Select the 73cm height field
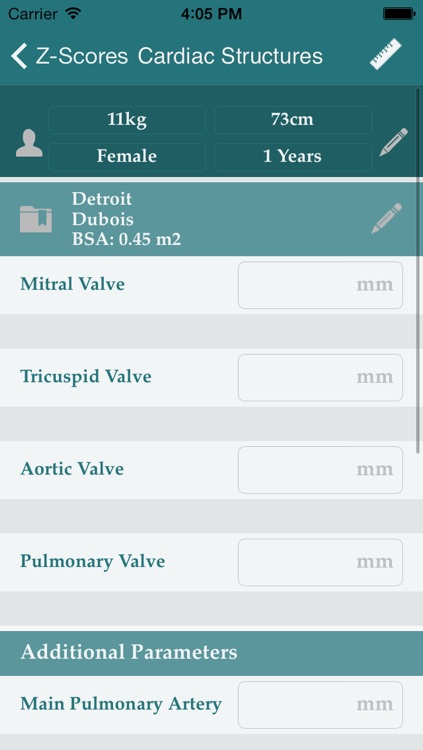The height and width of the screenshot is (750, 423). [293, 120]
